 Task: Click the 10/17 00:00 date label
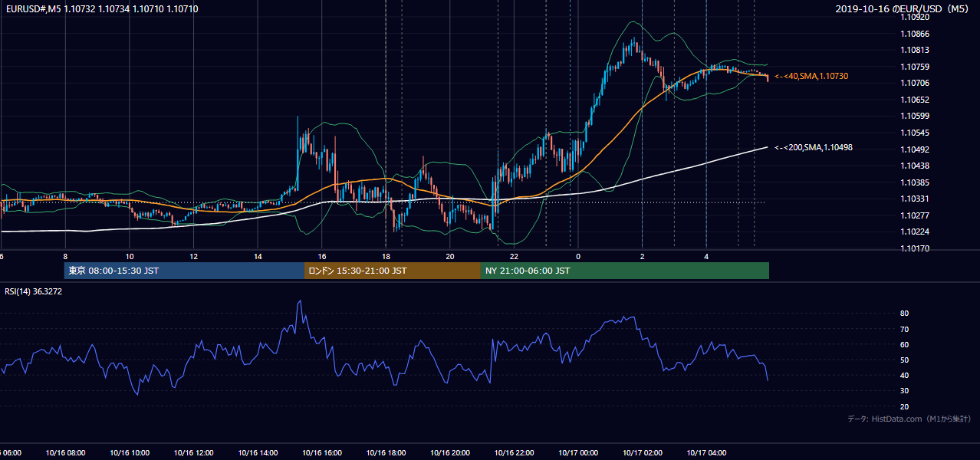pos(578,453)
